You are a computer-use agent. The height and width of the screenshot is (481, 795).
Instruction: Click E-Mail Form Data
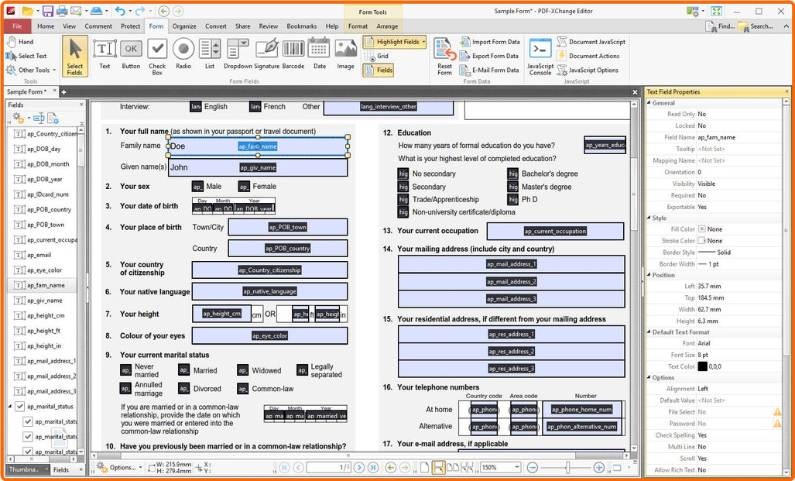pos(490,70)
